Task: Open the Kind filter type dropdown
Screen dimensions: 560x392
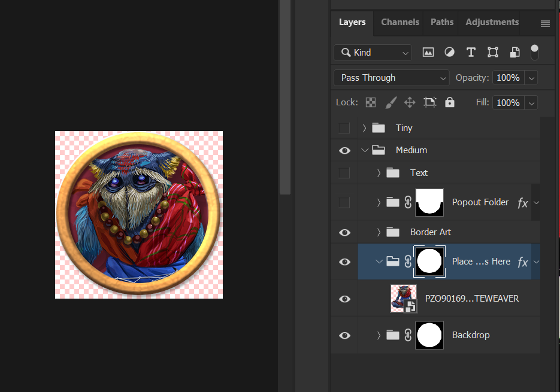Action: [x=373, y=53]
